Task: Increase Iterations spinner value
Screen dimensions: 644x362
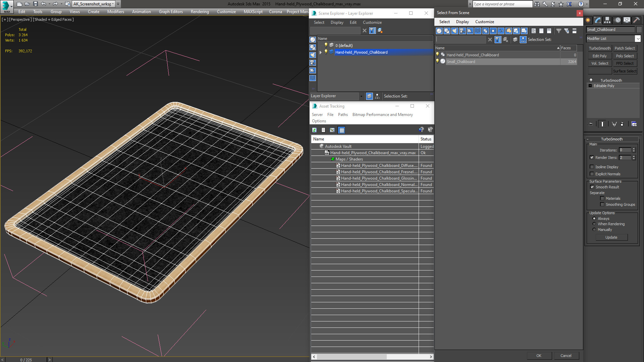Action: click(634, 149)
